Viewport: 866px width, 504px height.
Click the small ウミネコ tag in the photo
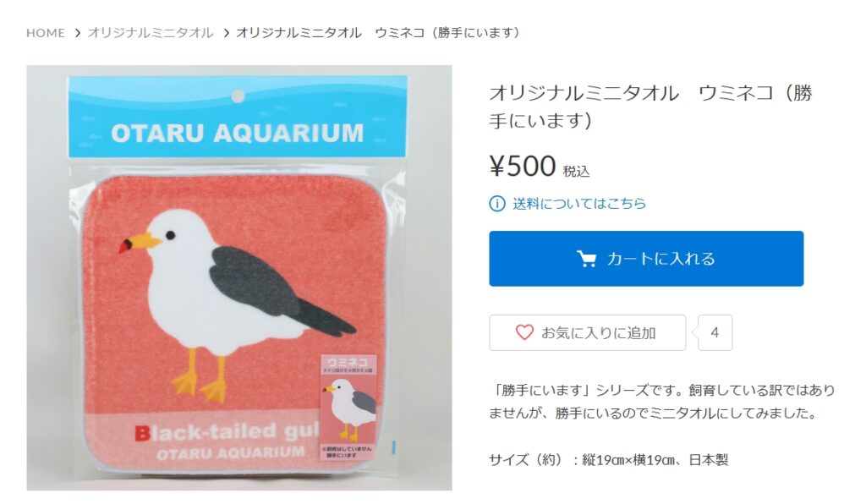click(348, 408)
